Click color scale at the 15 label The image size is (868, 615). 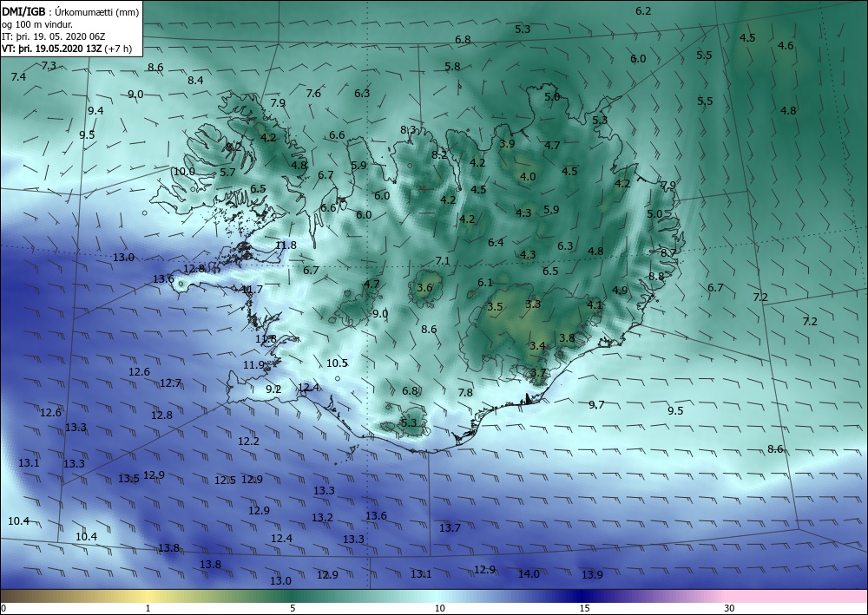584,608
